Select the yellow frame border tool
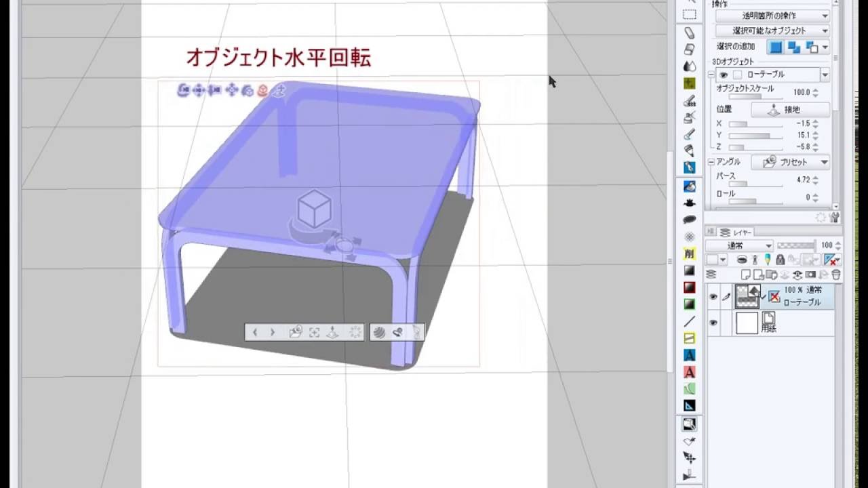Viewport: 868px width, 488px height. (x=690, y=338)
